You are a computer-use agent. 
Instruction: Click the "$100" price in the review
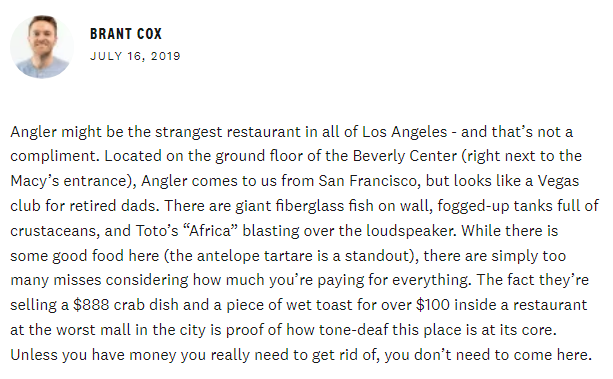point(433,305)
